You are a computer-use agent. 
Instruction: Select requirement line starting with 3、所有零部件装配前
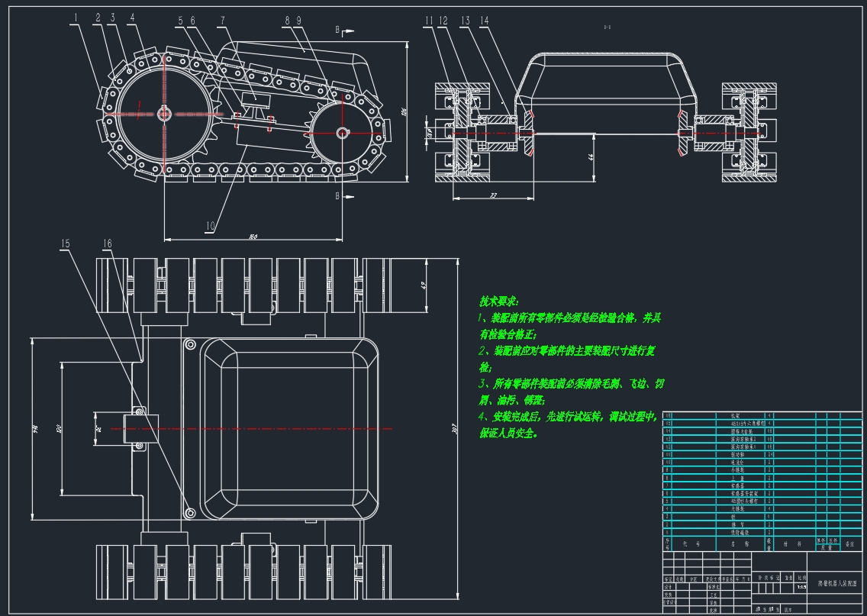pyautogui.click(x=571, y=383)
